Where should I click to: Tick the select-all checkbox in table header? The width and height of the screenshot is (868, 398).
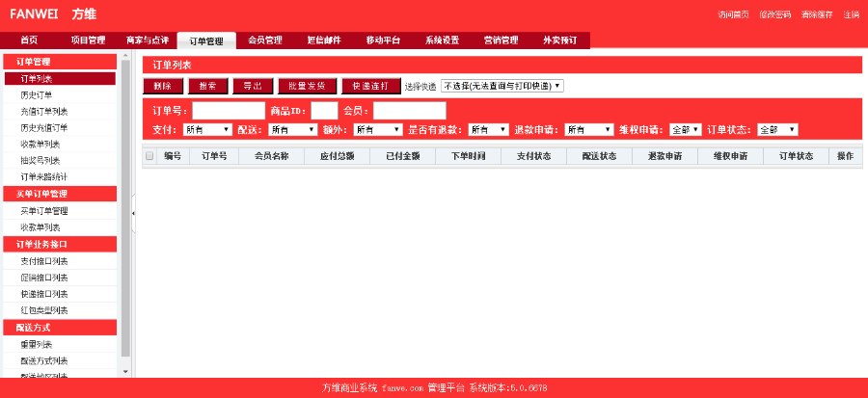[x=149, y=155]
